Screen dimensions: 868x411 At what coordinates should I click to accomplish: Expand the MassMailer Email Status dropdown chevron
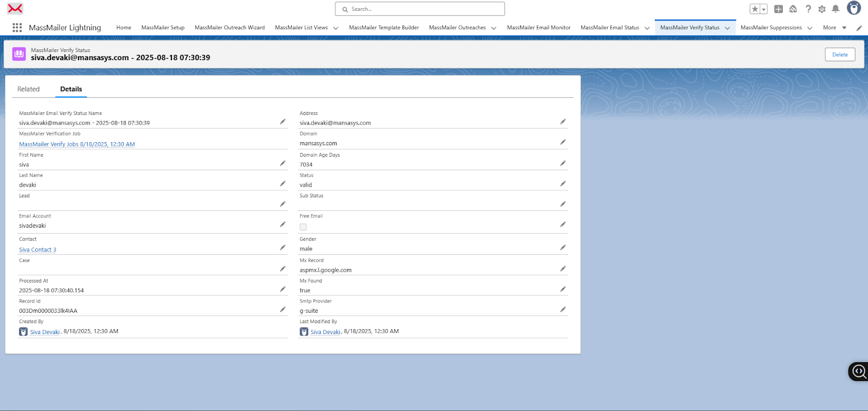(647, 28)
